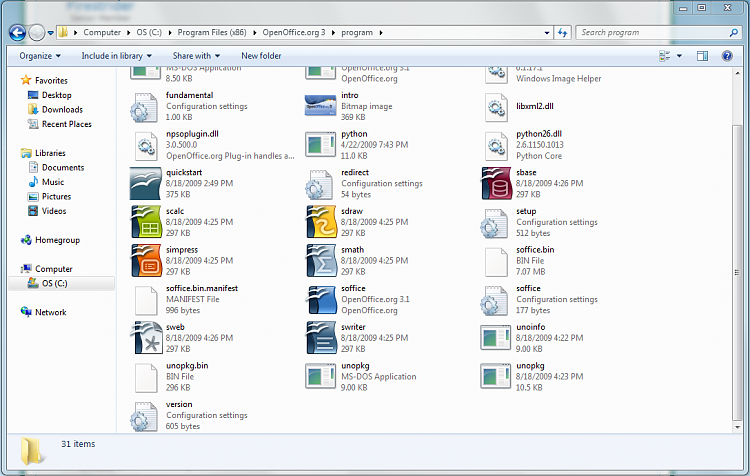Select the redirect configuration settings icon
The width and height of the screenshot is (750, 476).
[x=319, y=185]
